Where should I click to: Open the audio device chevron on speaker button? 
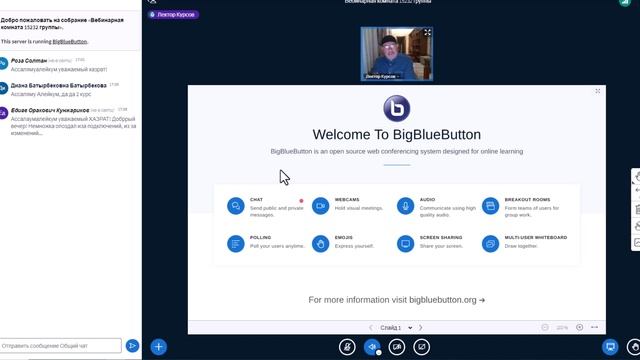pos(379,353)
